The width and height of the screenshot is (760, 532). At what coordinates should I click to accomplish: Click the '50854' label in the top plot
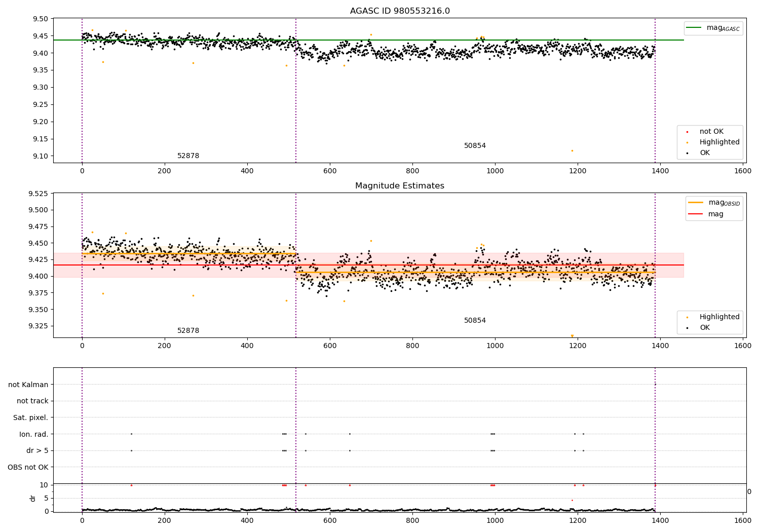pyautogui.click(x=475, y=146)
